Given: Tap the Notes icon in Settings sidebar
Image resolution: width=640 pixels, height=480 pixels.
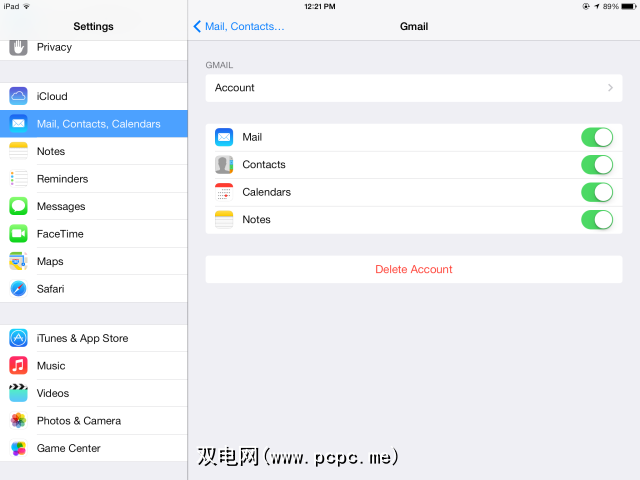Looking at the screenshot, I should click(x=18, y=151).
